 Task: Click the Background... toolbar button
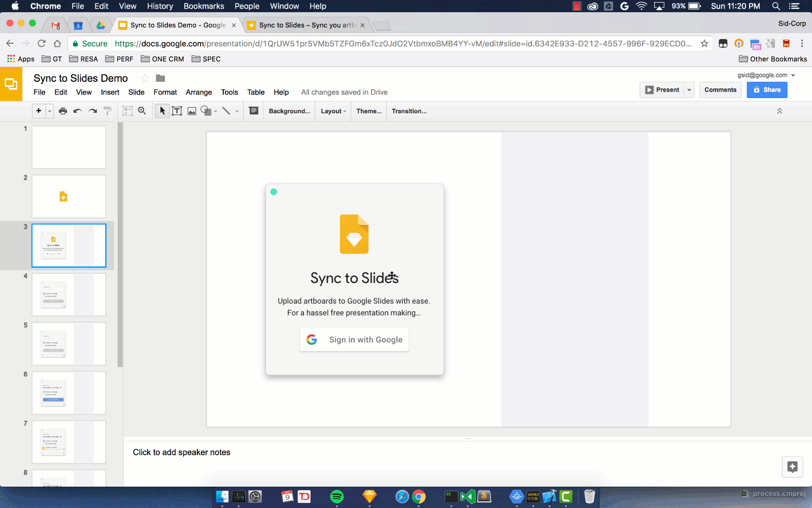(x=289, y=111)
